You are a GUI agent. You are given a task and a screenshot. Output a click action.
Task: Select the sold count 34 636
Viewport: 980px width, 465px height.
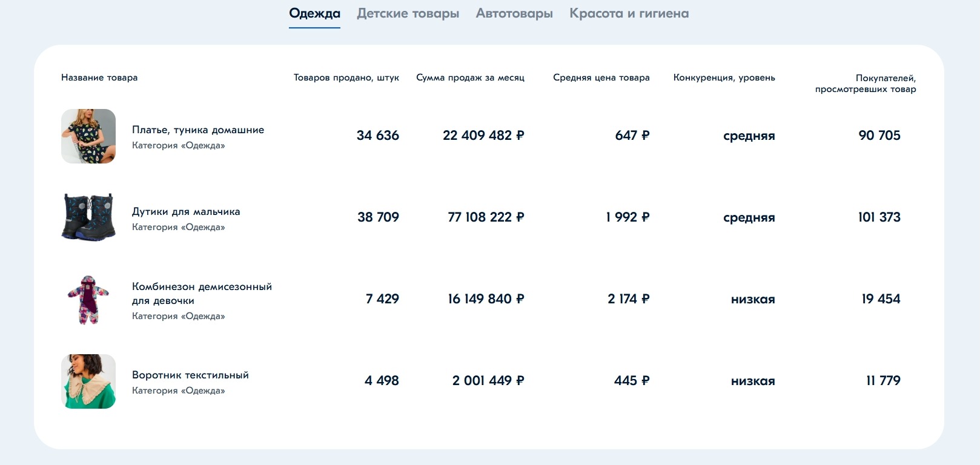[378, 136]
